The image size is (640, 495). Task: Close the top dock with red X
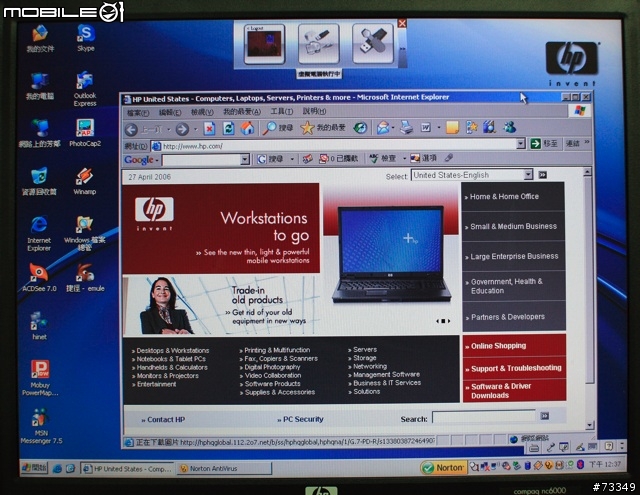[402, 23]
